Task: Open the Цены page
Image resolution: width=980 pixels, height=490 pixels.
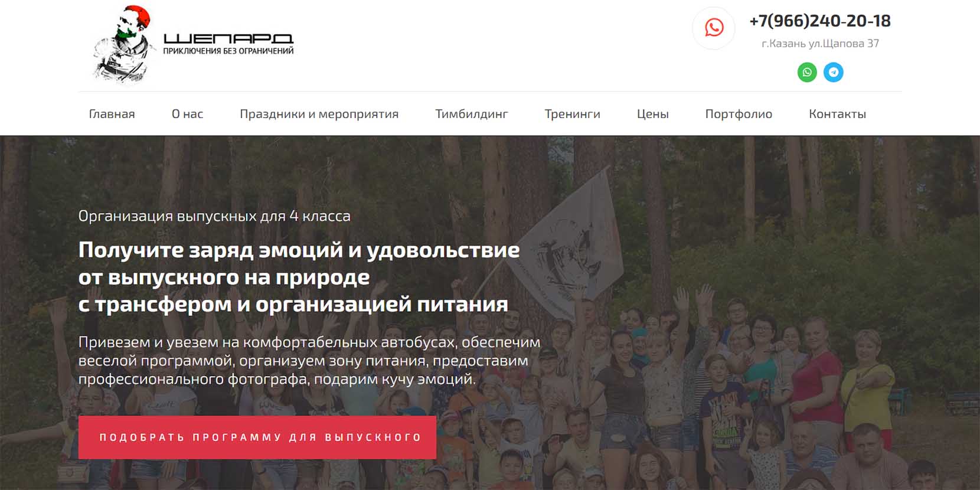Action: (x=652, y=114)
